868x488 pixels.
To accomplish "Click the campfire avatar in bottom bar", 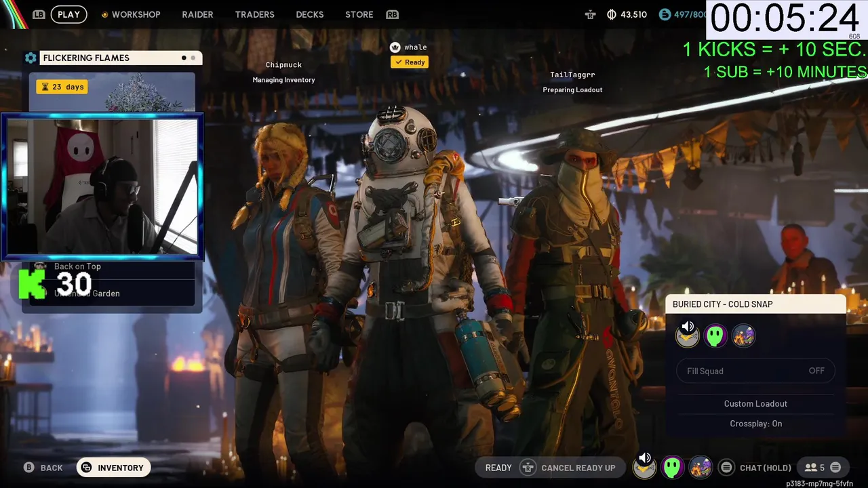I will coord(700,467).
